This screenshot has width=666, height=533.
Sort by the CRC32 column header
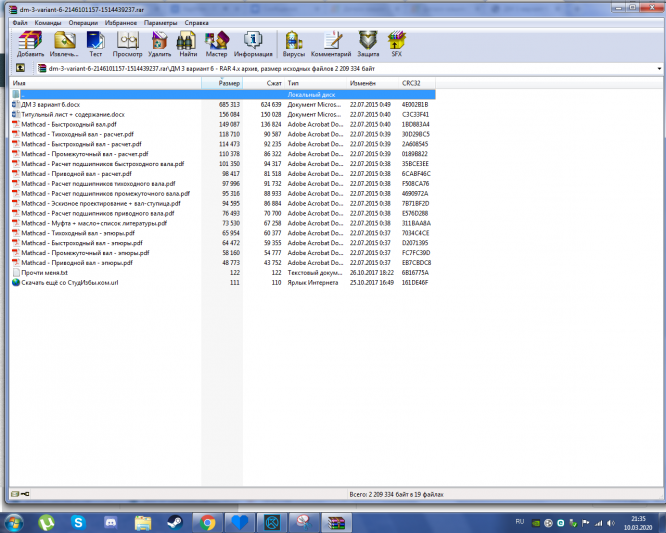417,83
